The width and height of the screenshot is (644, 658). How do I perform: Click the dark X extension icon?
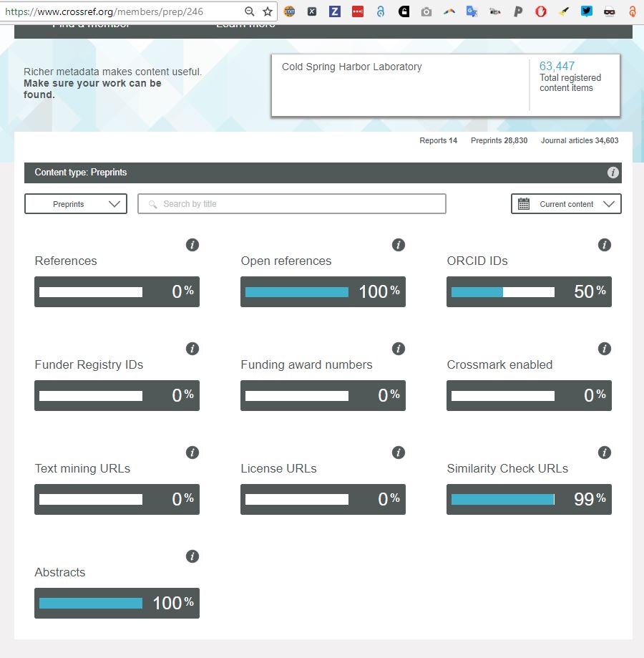point(312,11)
